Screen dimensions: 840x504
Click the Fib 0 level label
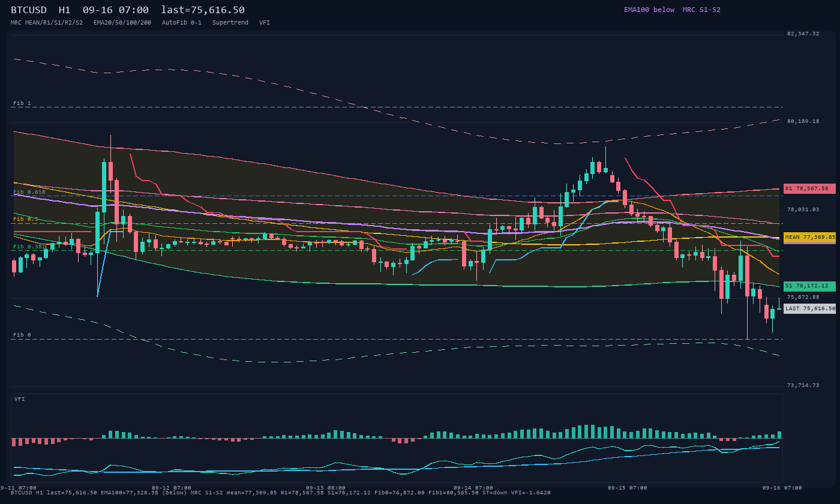[x=22, y=335]
